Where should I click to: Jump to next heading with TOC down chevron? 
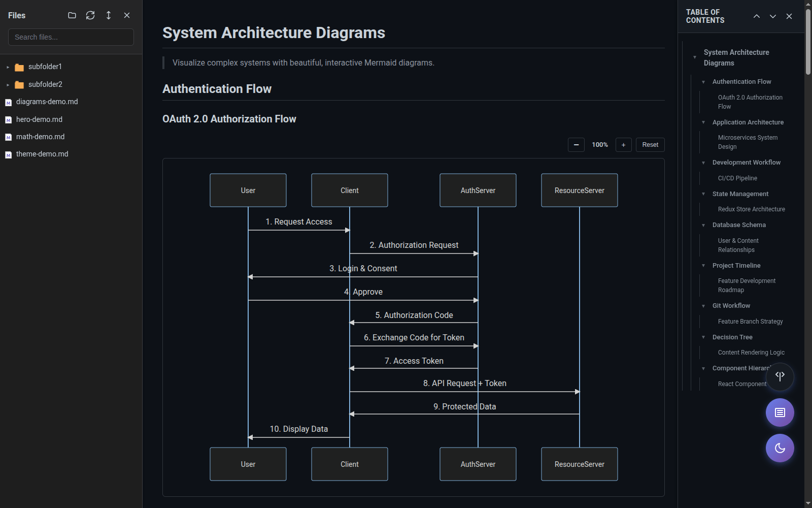(772, 16)
